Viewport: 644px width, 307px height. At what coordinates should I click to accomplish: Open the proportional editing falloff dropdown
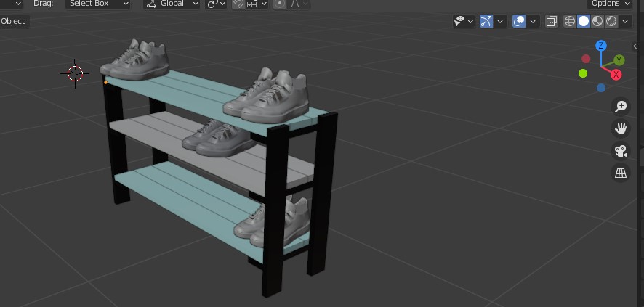299,4
